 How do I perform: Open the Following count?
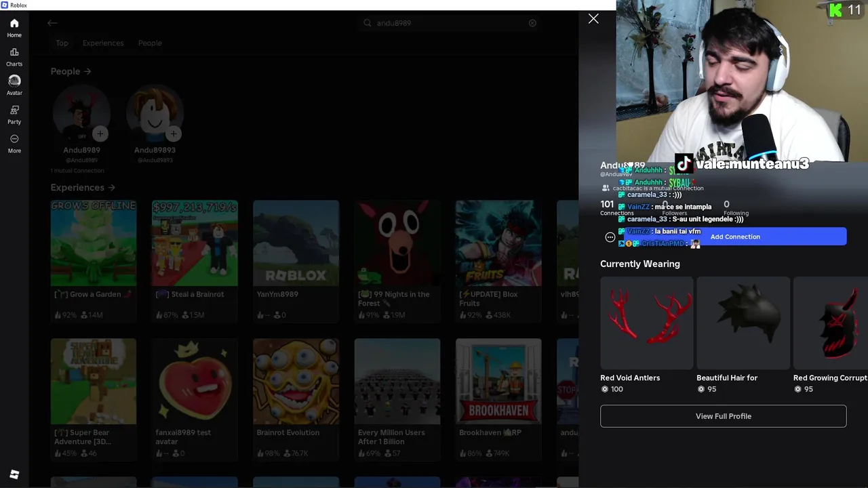pyautogui.click(x=735, y=207)
